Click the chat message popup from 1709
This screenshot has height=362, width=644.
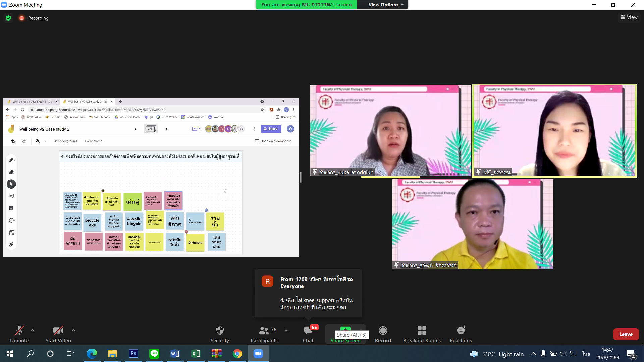pyautogui.click(x=308, y=293)
